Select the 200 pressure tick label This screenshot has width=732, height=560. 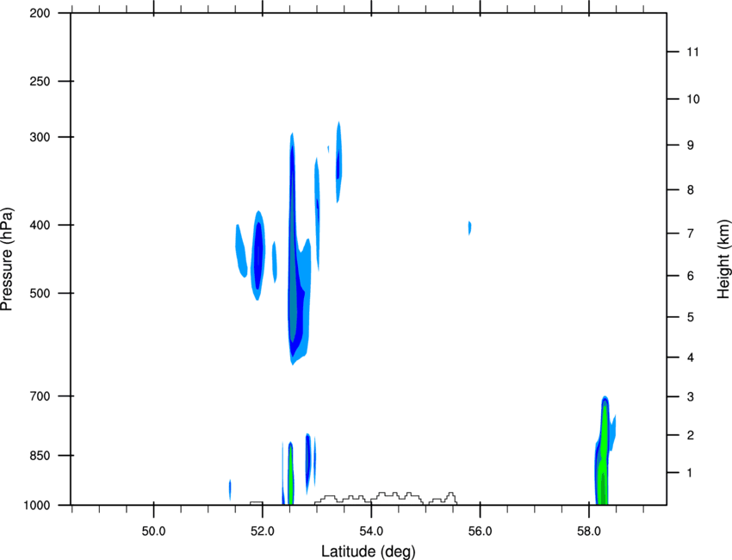tap(40, 13)
